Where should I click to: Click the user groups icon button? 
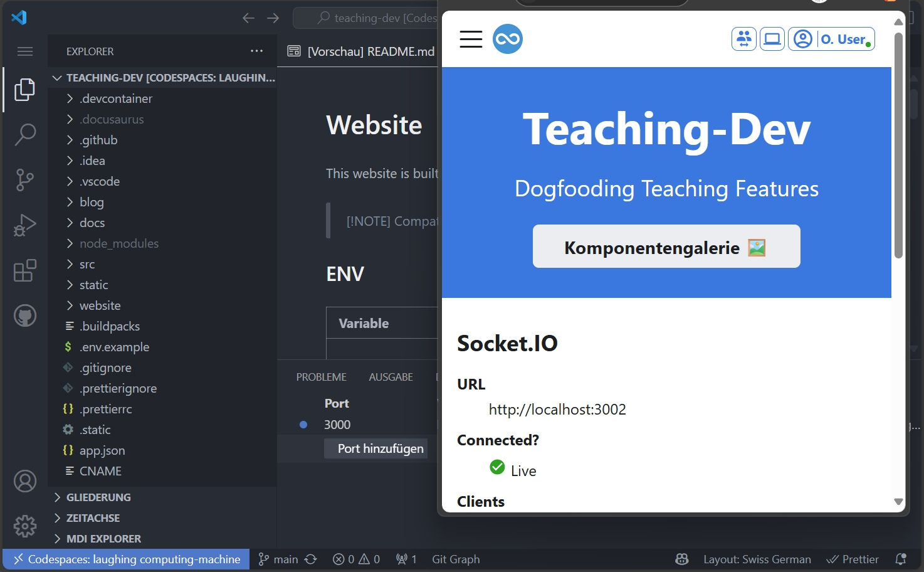pyautogui.click(x=743, y=39)
